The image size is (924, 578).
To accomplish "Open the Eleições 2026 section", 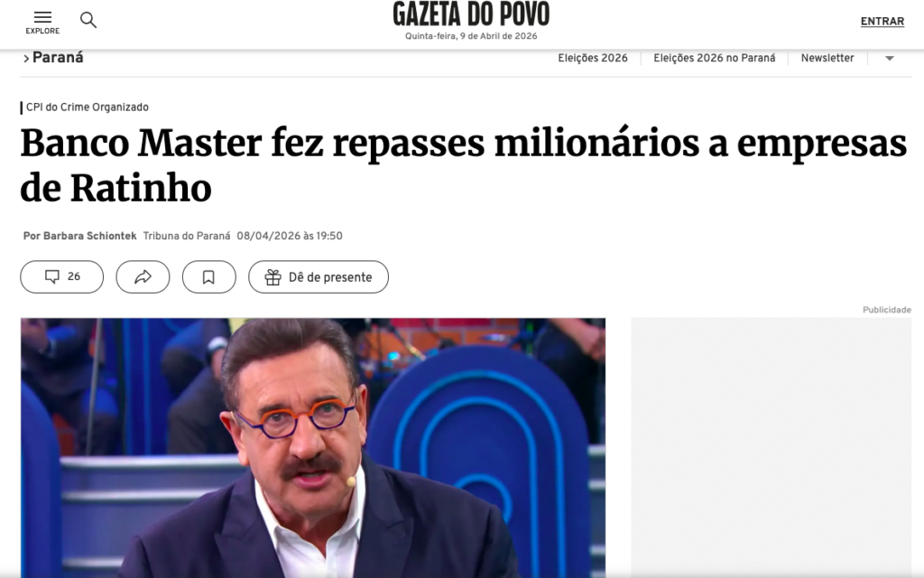I will click(x=593, y=58).
